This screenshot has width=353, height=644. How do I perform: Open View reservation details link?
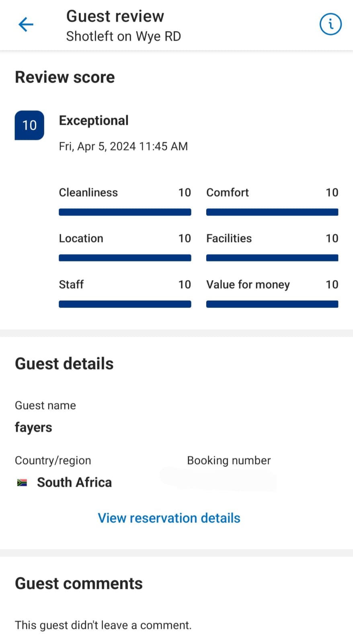[x=169, y=518]
